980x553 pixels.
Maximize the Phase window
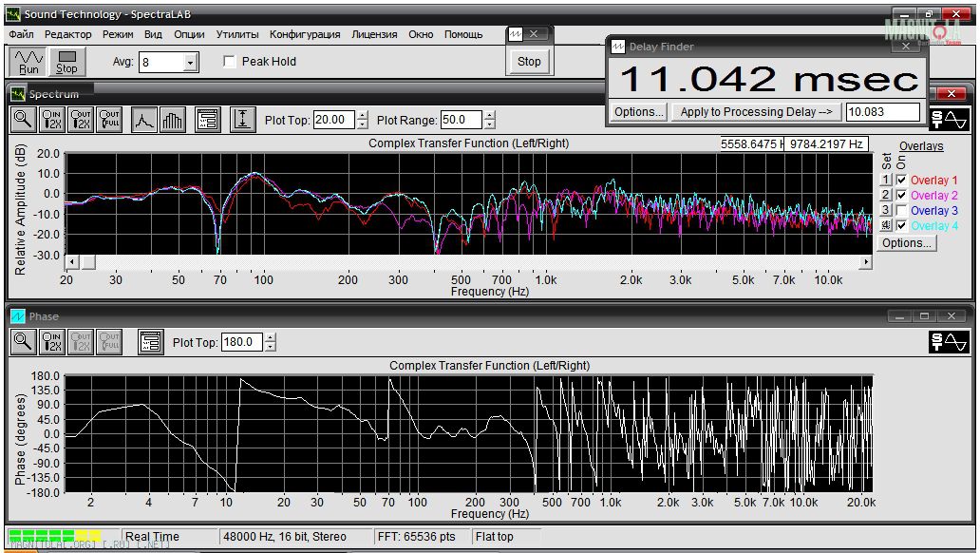pyautogui.click(x=924, y=315)
